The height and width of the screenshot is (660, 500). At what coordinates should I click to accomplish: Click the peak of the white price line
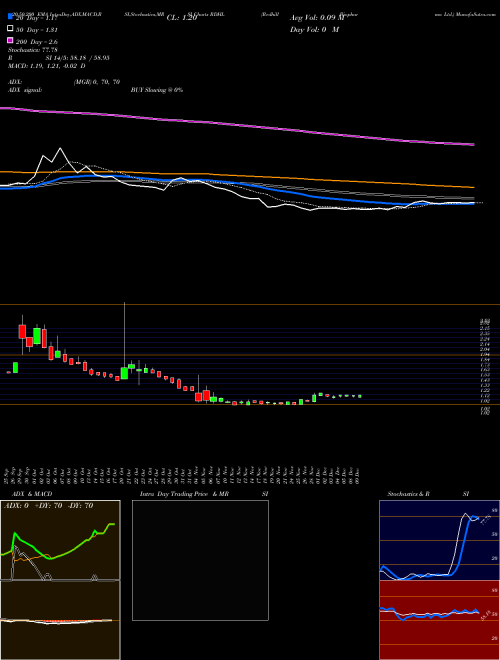click(x=60, y=149)
